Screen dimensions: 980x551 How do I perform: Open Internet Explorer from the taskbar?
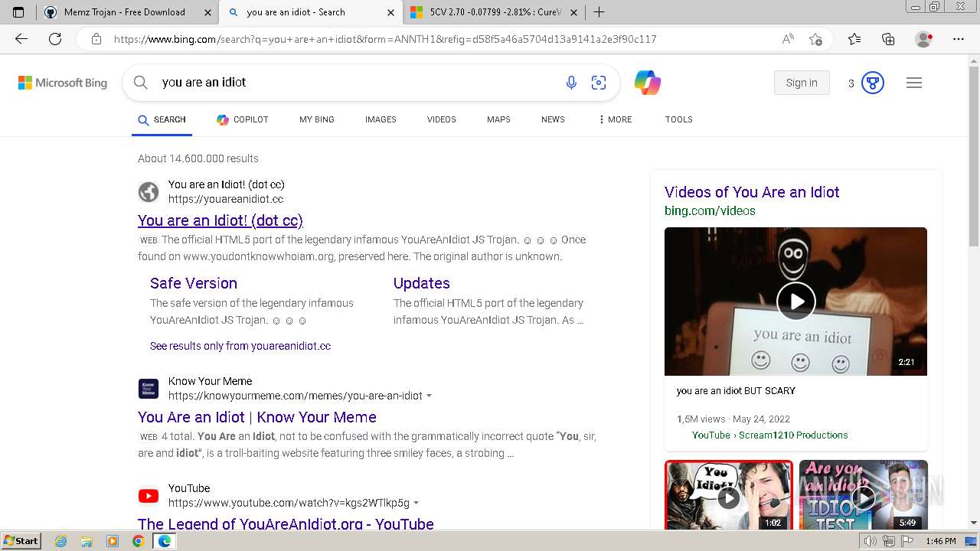coord(60,541)
